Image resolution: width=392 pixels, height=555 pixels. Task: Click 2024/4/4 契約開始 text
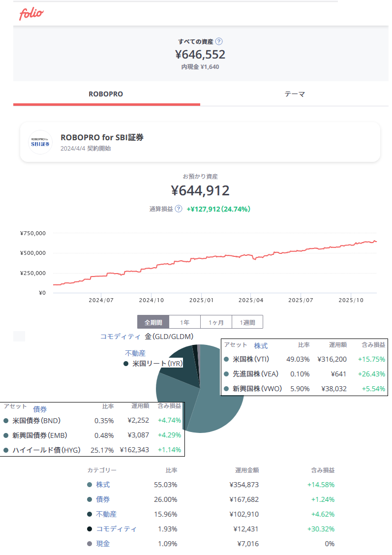[86, 149]
